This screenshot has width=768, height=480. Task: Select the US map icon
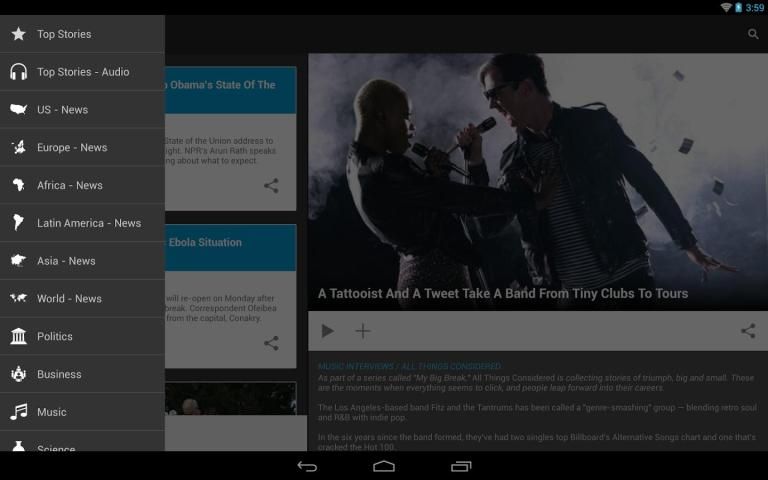click(18, 110)
